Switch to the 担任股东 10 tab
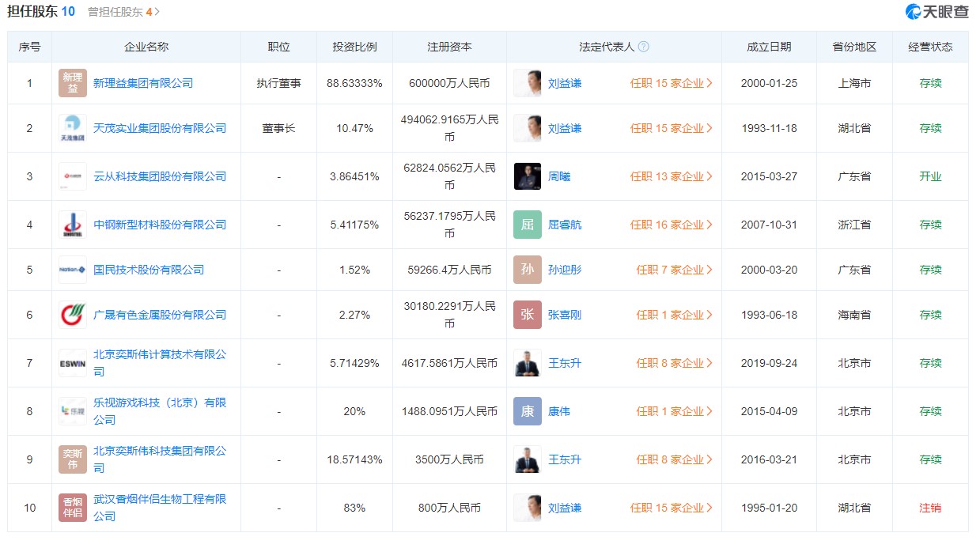 coord(41,12)
